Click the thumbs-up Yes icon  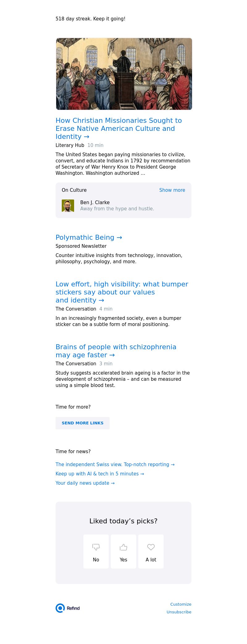tap(124, 547)
